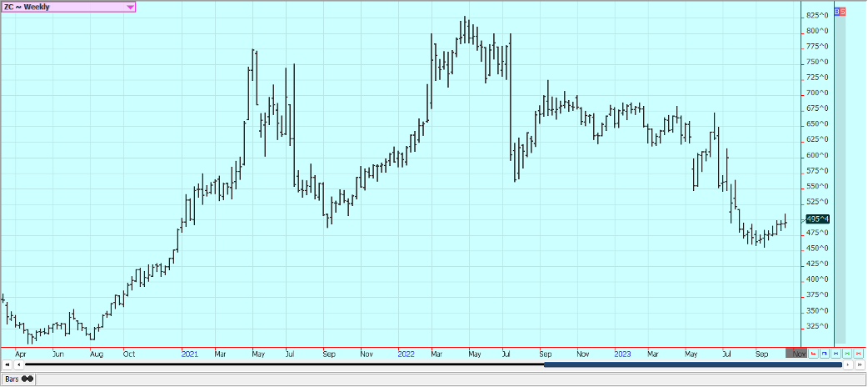
Task: Click the 700^0 price axis label
Action: click(x=817, y=93)
